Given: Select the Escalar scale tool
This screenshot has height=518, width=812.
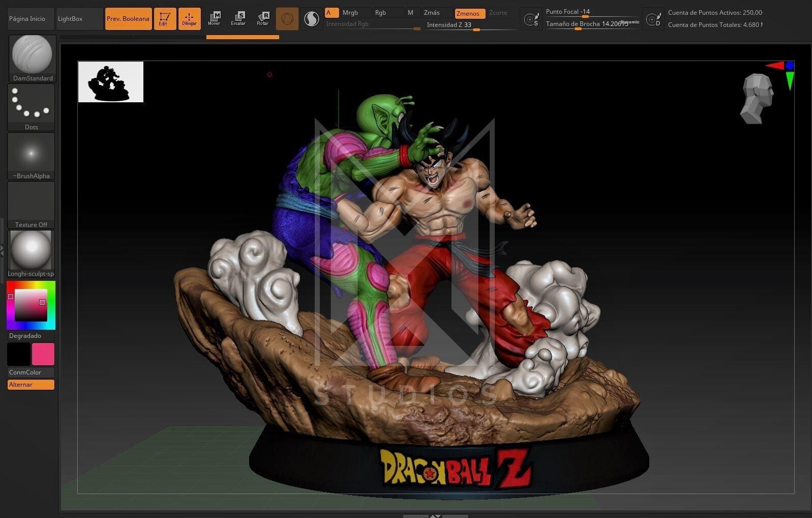Looking at the screenshot, I should 238,18.
